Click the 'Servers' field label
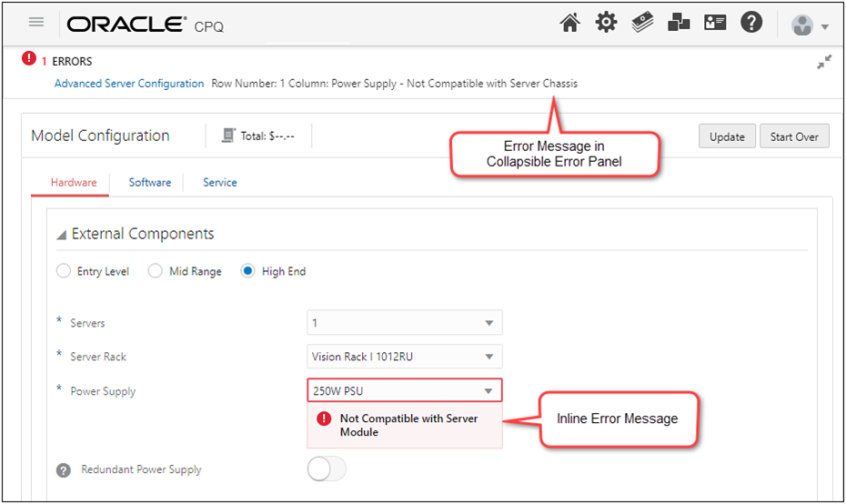The height and width of the screenshot is (504, 846). (x=87, y=323)
